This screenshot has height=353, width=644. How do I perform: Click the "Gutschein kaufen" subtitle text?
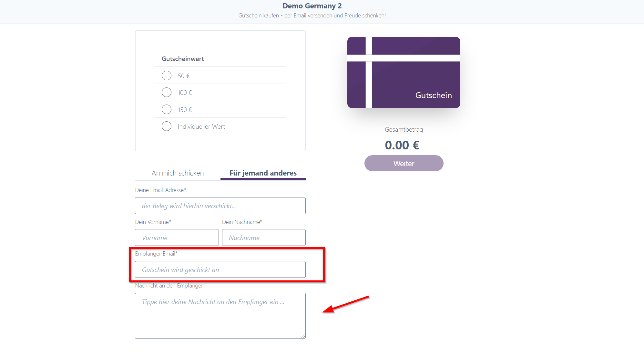pyautogui.click(x=312, y=15)
